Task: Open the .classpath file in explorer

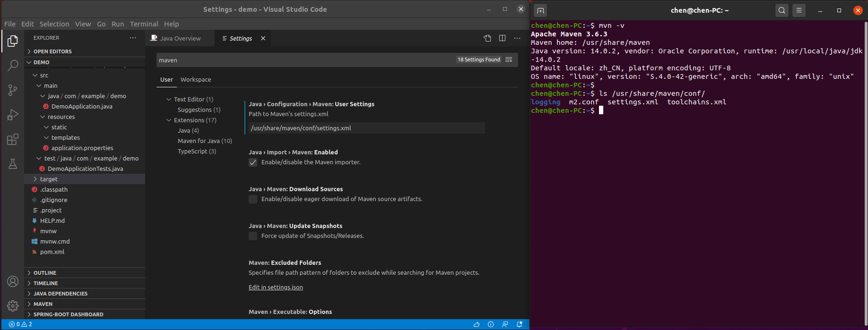Action: click(x=53, y=189)
